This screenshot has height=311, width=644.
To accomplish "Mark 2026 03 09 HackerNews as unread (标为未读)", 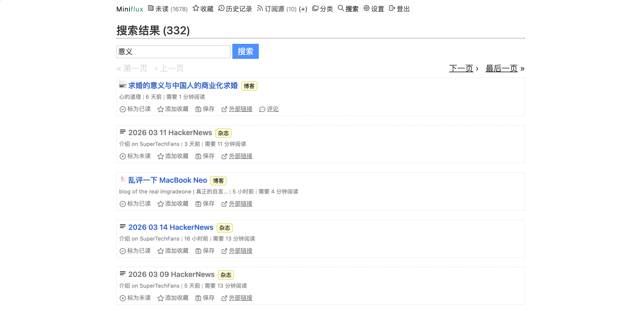I will [135, 298].
